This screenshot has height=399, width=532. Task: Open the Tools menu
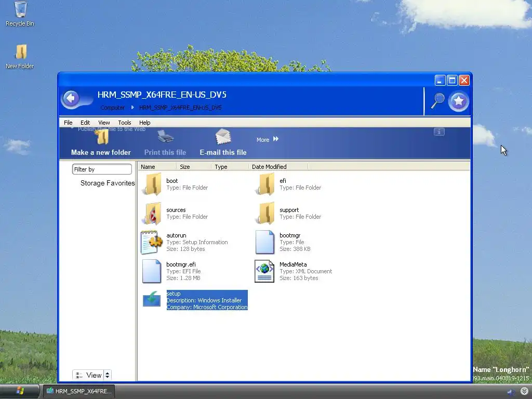coord(125,123)
